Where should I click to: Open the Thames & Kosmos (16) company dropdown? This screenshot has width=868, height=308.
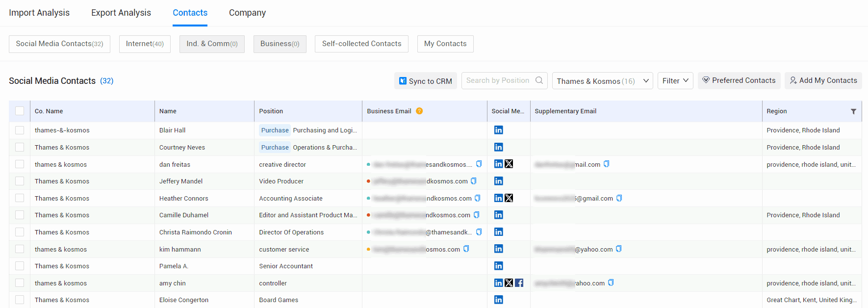click(x=602, y=81)
